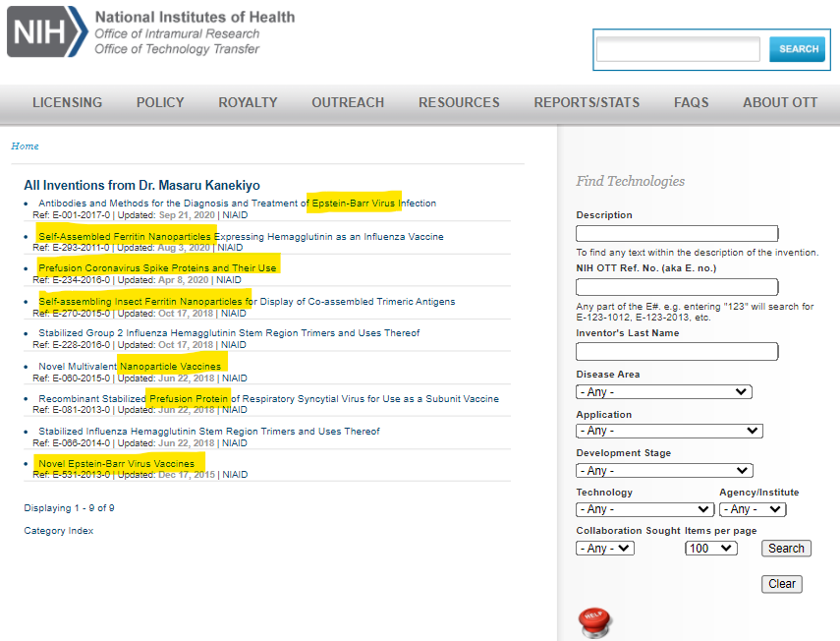Open Stabilized Influenza Hemagglutinin Stem Region Trimers link
The width and height of the screenshot is (840, 641).
pos(209,432)
